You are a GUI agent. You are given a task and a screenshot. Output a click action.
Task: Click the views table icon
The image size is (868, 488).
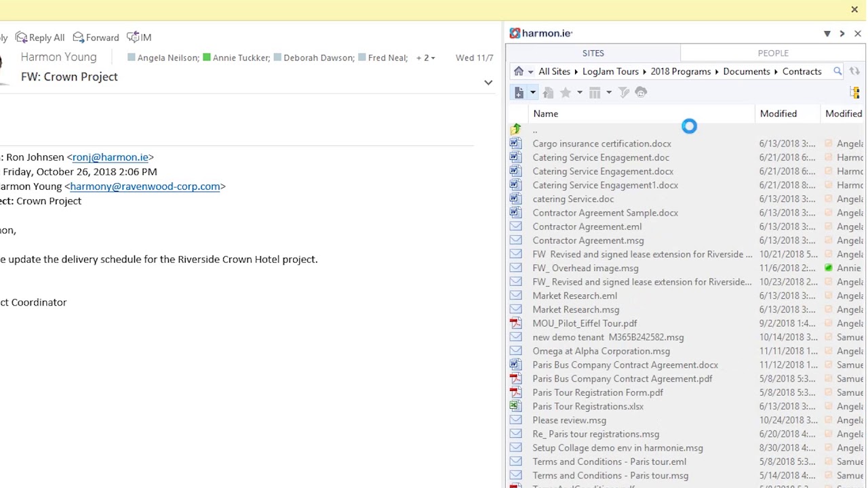pos(595,92)
